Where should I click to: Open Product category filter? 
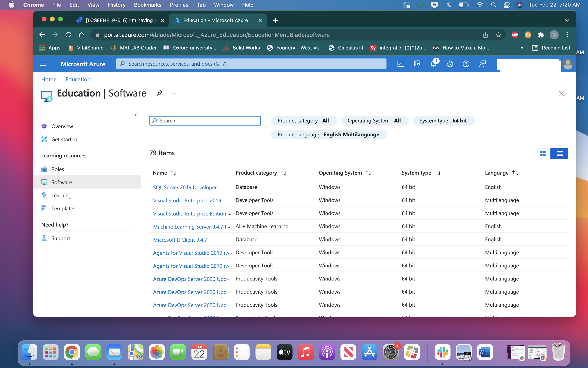click(304, 121)
